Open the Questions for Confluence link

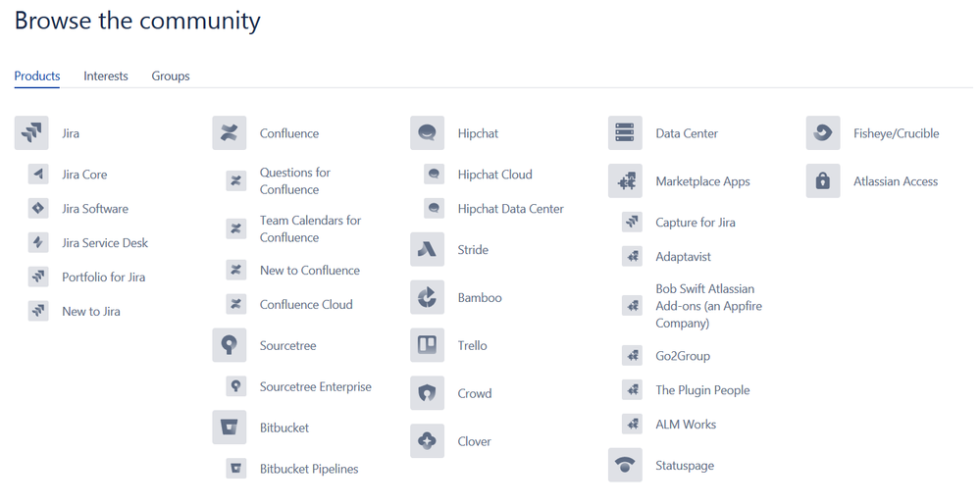point(295,181)
